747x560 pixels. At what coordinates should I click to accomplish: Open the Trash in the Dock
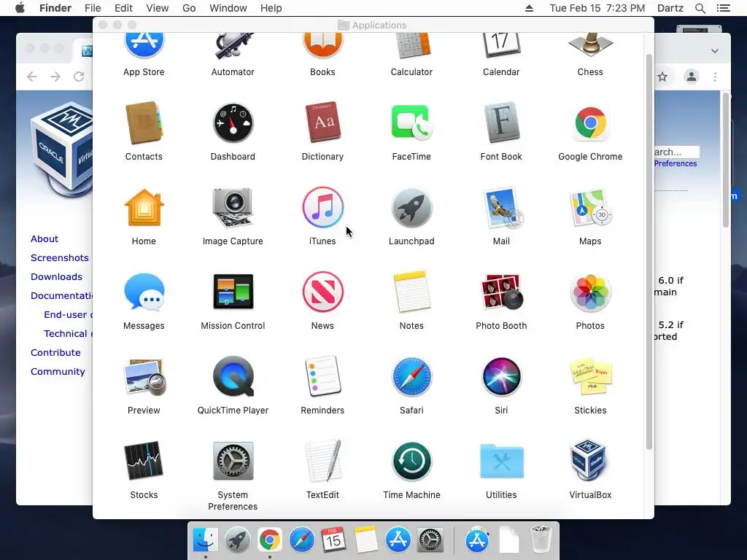541,540
